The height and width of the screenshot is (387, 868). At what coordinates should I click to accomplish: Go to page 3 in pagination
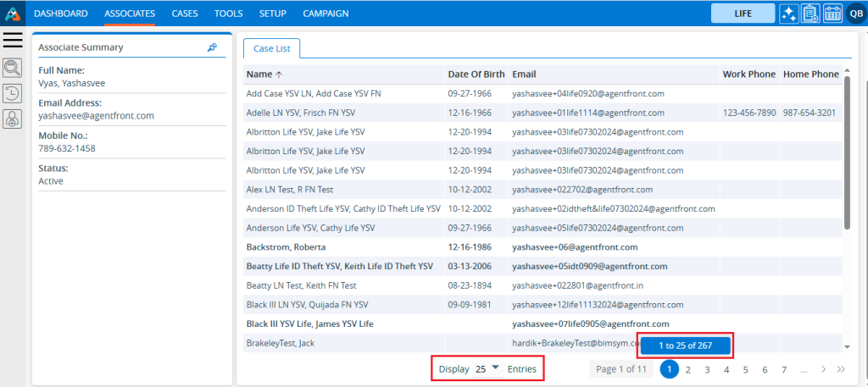pyautogui.click(x=707, y=369)
